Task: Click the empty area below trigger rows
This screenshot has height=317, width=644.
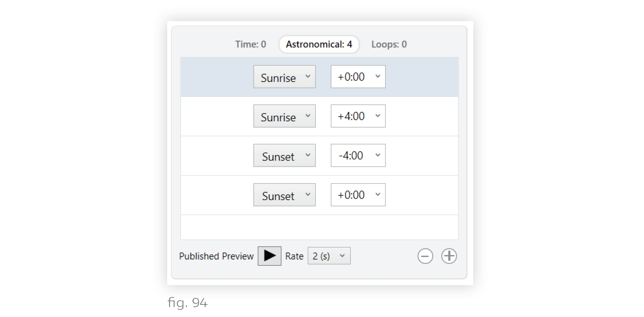Action: (x=319, y=227)
